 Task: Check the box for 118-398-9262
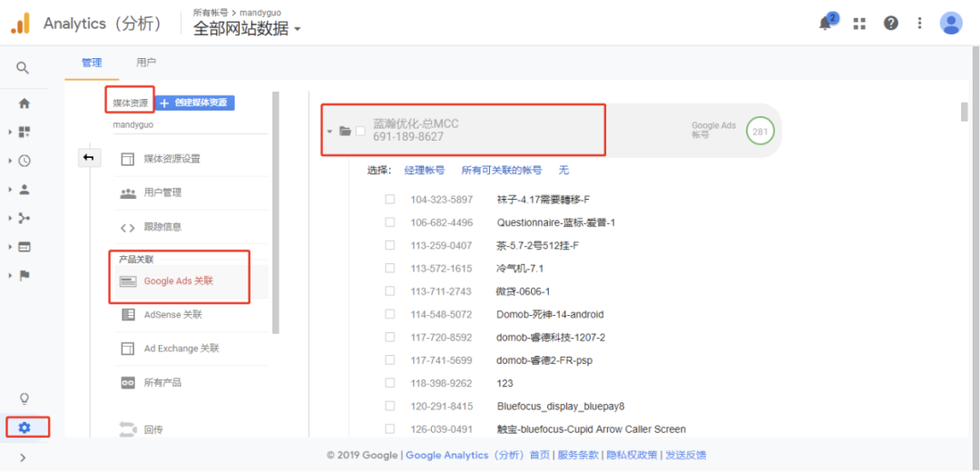(x=390, y=383)
